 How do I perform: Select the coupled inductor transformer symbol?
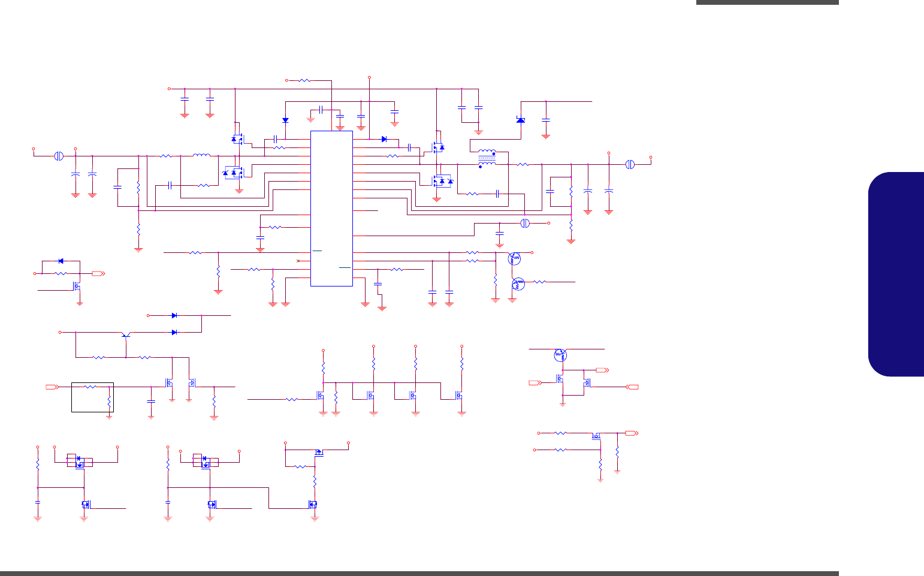tap(487, 158)
